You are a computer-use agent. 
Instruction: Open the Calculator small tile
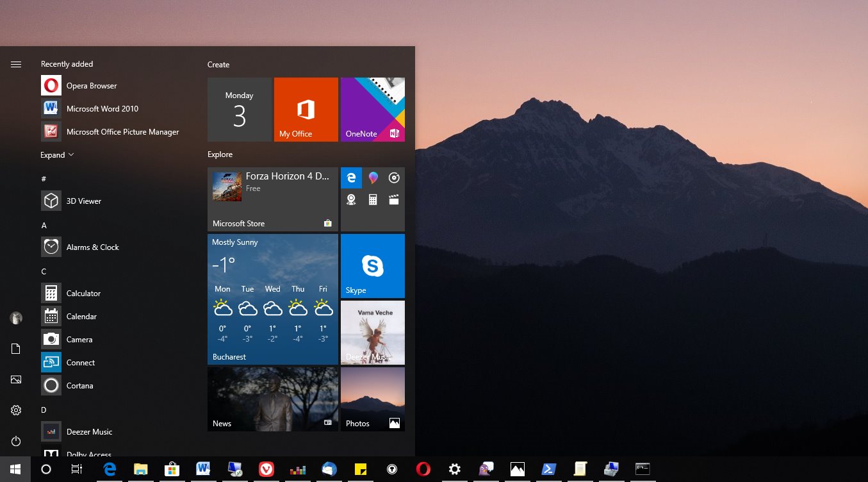click(373, 199)
